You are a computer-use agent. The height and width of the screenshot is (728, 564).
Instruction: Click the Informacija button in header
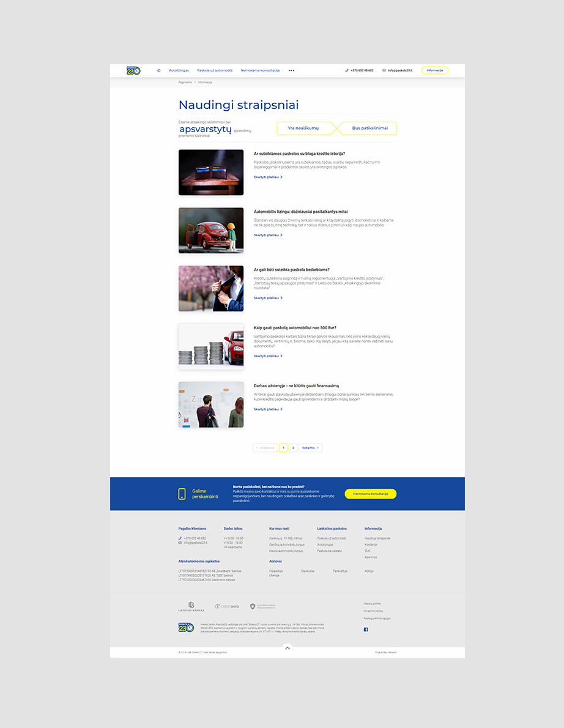point(434,70)
